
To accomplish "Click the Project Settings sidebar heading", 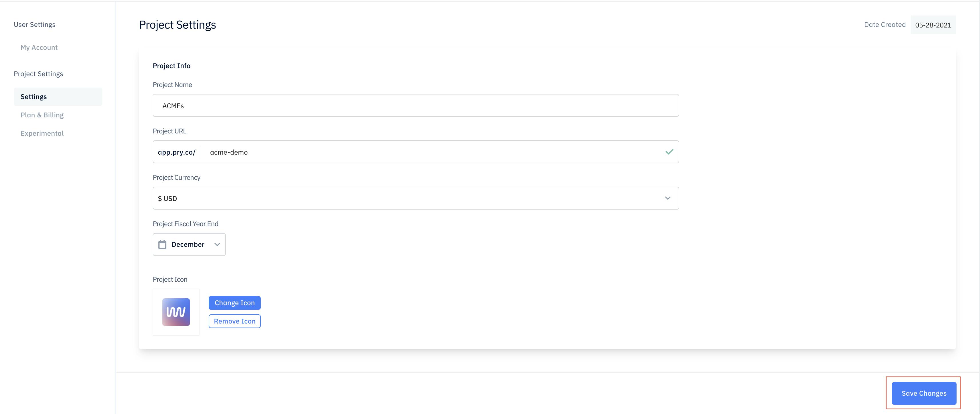I will [x=38, y=74].
